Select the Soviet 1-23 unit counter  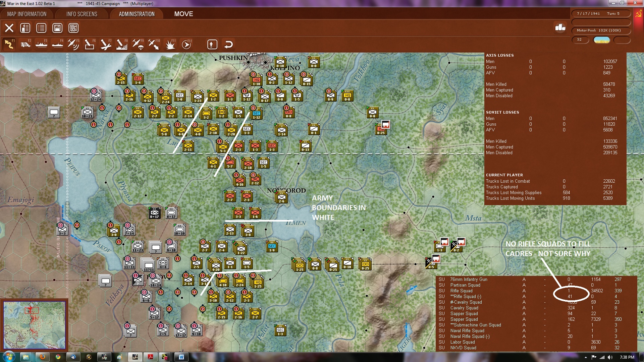(198, 96)
